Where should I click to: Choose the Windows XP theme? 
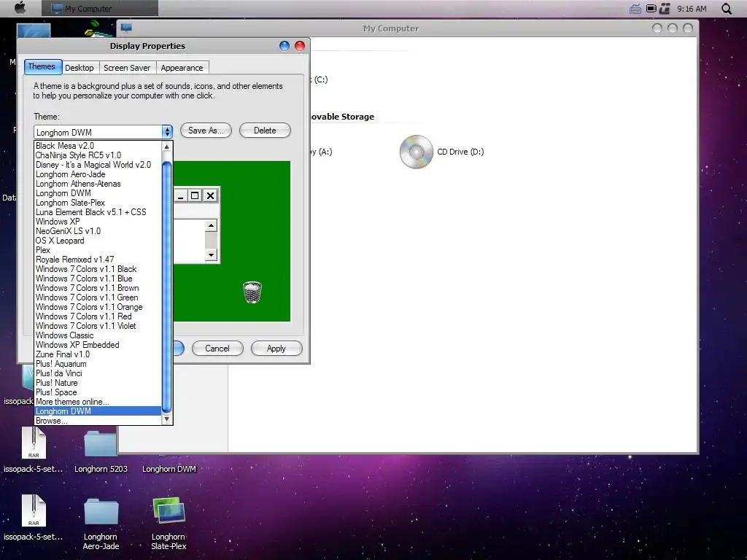pos(98,222)
